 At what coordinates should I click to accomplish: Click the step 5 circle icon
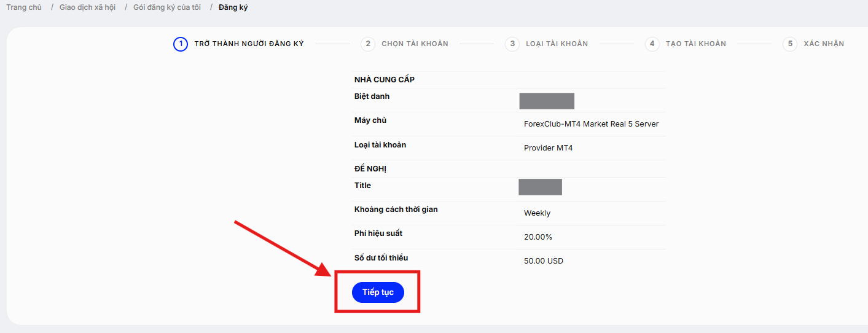click(790, 44)
